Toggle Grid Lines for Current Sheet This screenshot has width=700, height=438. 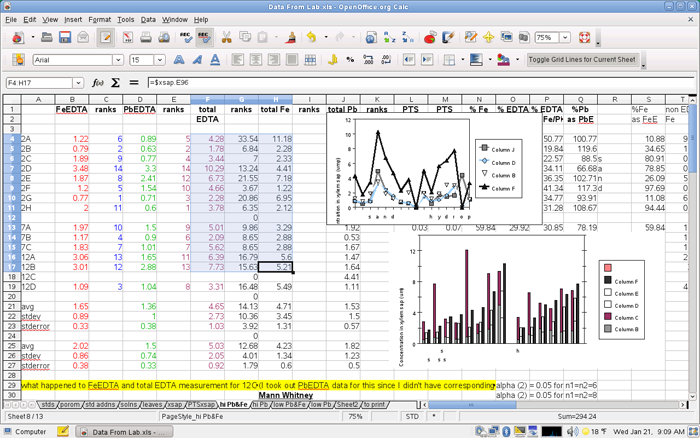582,60
